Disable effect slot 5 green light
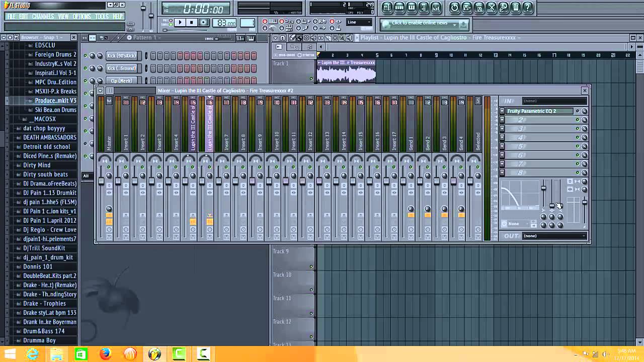644x362 pixels. (577, 146)
